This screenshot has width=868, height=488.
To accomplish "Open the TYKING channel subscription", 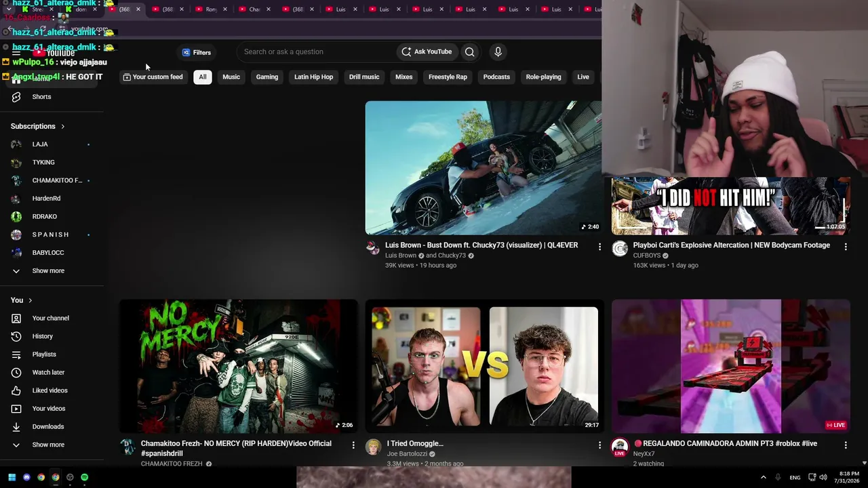I will (x=52, y=162).
